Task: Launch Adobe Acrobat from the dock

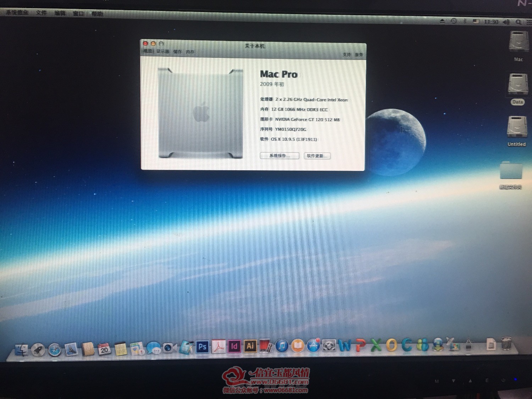Action: [x=218, y=347]
